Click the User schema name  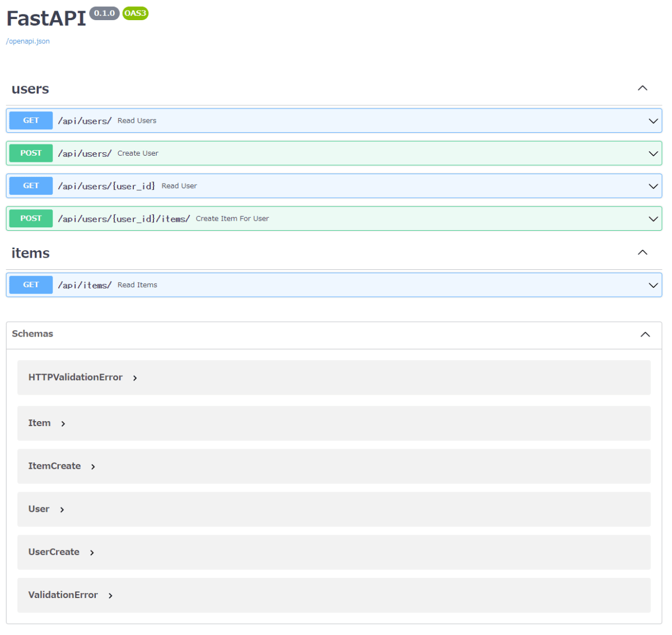tap(39, 509)
